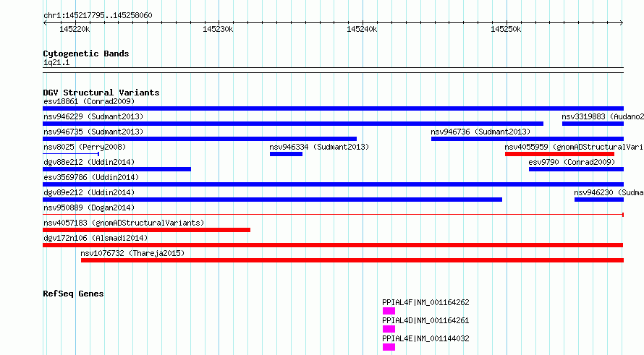Viewport: 644px width, 355px height.
Task: Select the nsv3319883 (Audano) label
Action: pyautogui.click(x=603, y=116)
